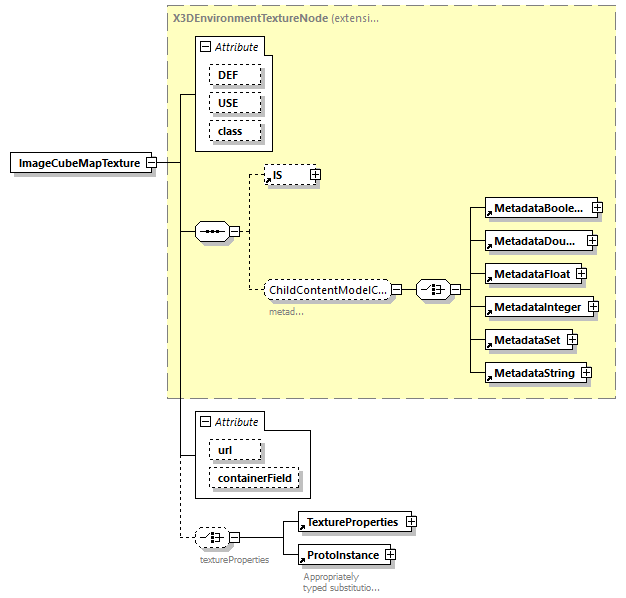This screenshot has width=626, height=598.
Task: Collapse the bottom Attribute group
Action: pyautogui.click(x=204, y=422)
